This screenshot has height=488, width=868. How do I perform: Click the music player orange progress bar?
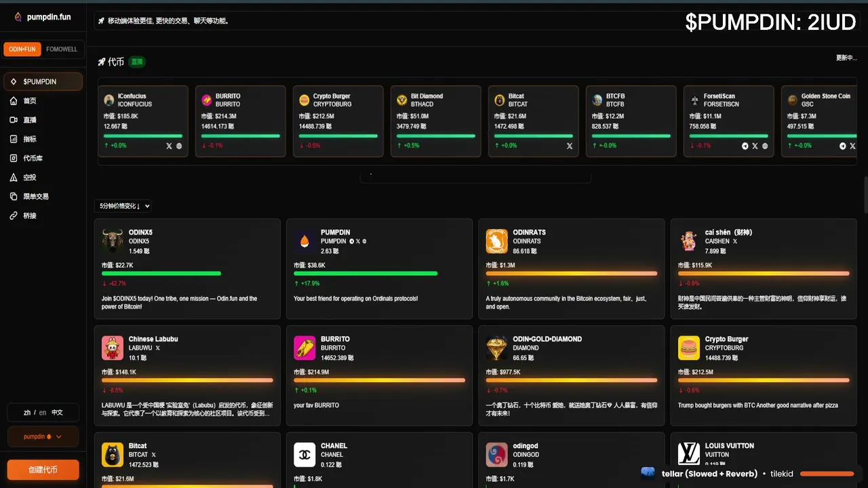click(827, 474)
